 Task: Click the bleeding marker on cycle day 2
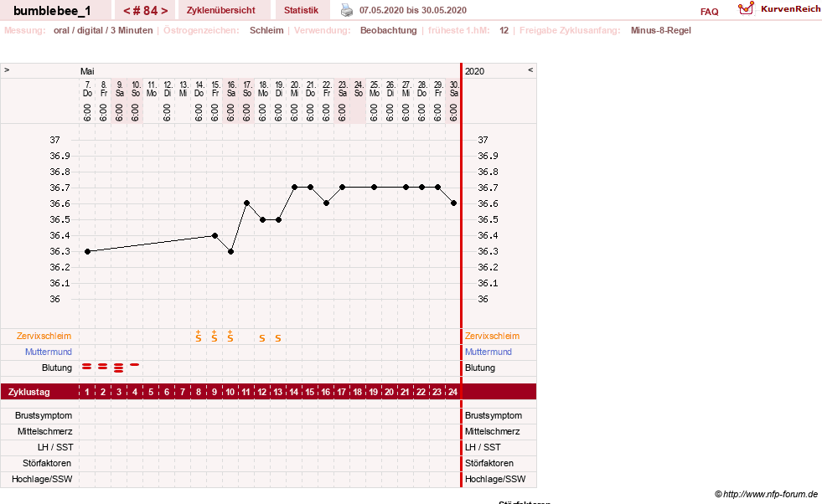pos(103,366)
